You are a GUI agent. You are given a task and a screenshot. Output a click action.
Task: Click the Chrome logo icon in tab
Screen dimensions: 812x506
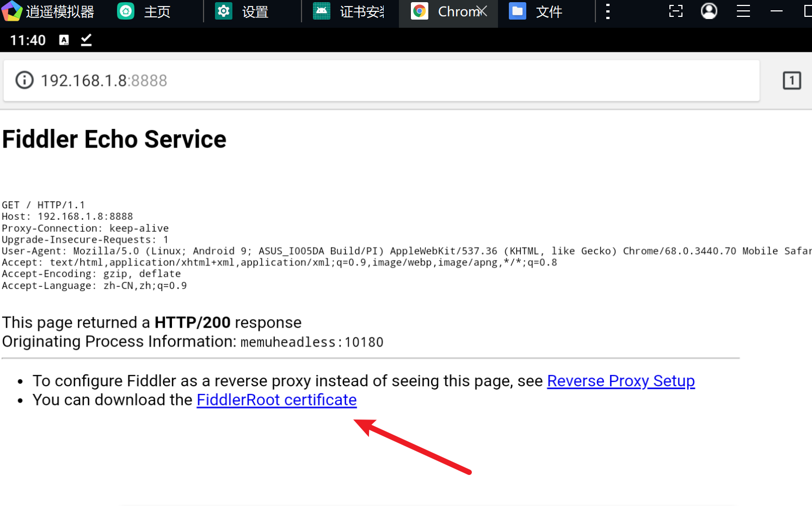point(420,11)
